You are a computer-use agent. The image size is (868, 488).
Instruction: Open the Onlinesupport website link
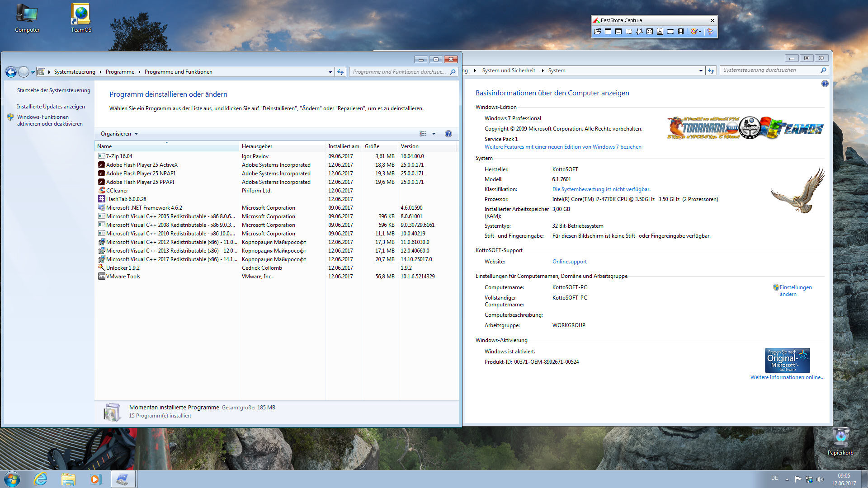click(x=570, y=262)
